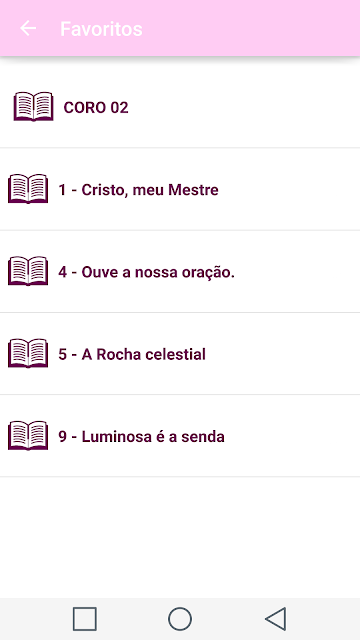Screen dimensions: 360x640
Task: Open hymn 1 - Cristo, meu Mestre
Action: click(x=180, y=189)
